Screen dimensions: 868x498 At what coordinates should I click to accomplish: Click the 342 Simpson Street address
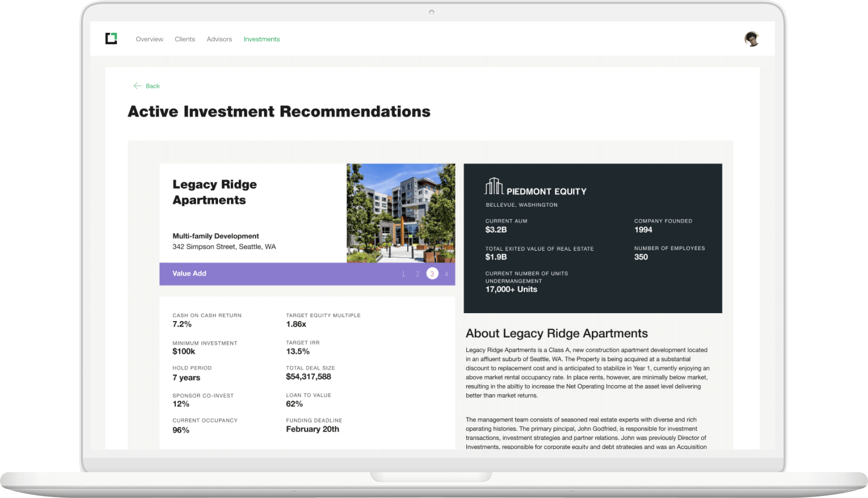coord(224,247)
